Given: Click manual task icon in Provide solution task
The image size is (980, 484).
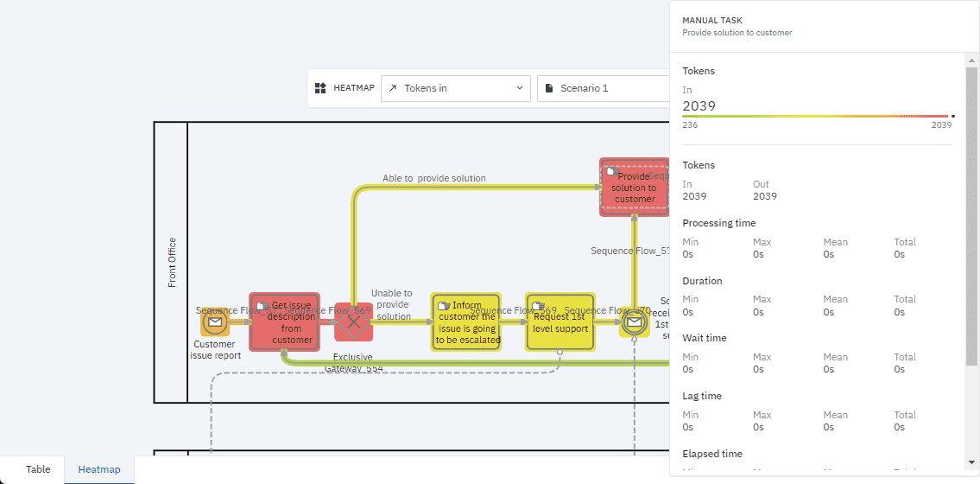Looking at the screenshot, I should [x=612, y=171].
